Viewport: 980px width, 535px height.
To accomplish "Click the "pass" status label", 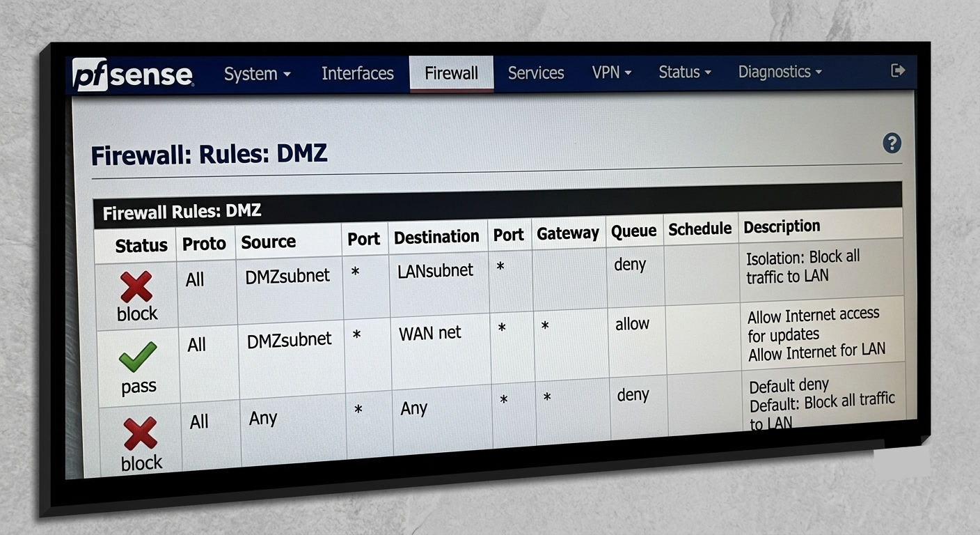I will point(139,387).
